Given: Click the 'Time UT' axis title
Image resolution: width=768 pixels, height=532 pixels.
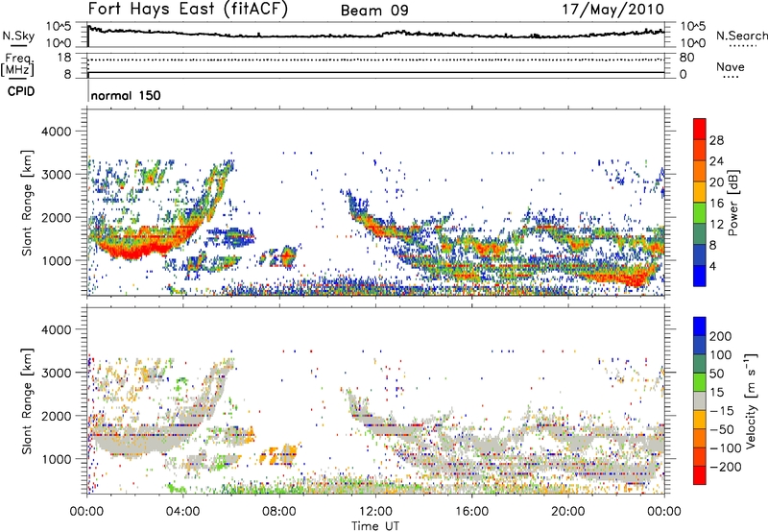Looking at the screenshot, I should click(375, 525).
